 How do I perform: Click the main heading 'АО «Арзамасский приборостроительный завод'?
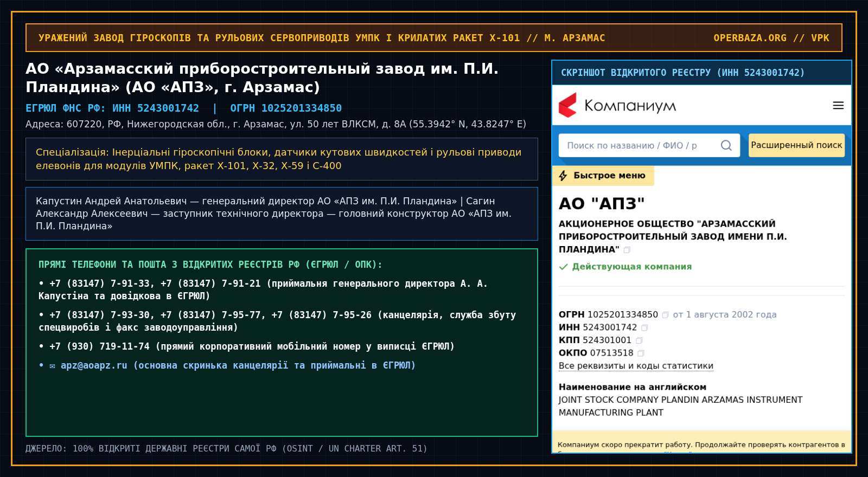pyautogui.click(x=262, y=78)
